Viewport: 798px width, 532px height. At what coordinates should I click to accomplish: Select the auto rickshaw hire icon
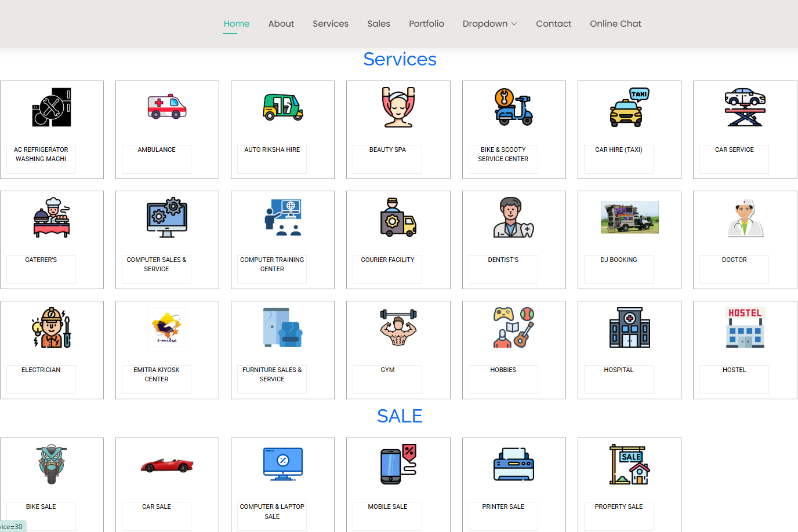282,107
